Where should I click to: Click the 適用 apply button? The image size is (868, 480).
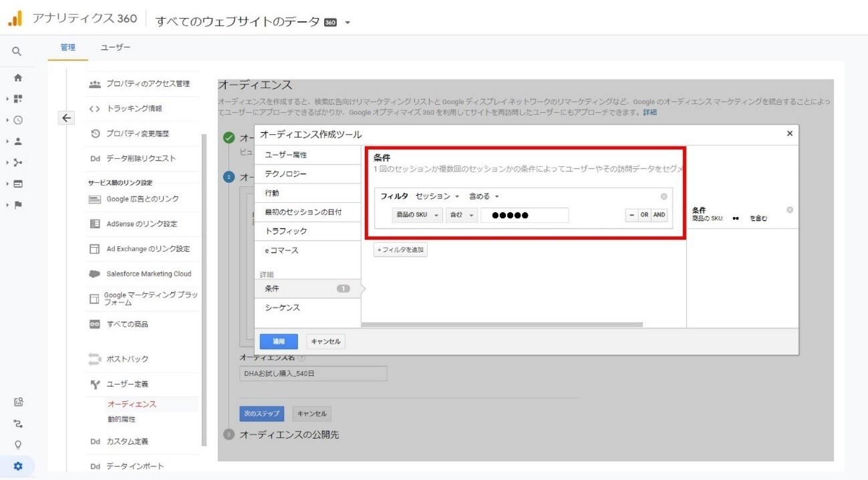point(279,341)
